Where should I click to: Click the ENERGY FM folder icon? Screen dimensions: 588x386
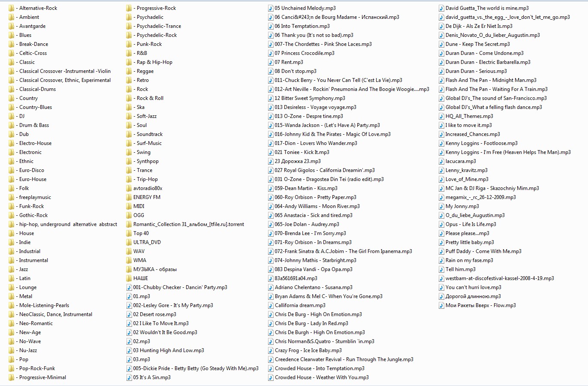click(129, 197)
